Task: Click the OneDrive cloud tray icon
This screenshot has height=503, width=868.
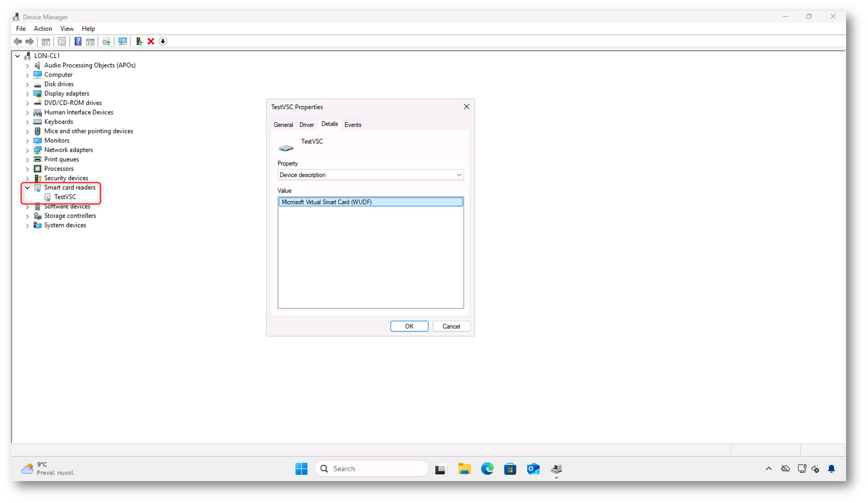Action: tap(785, 469)
